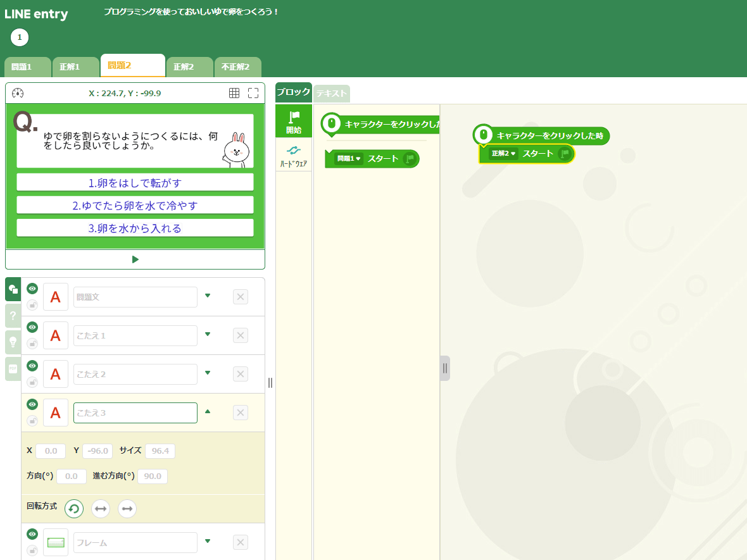747x560 pixels.
Task: Click the mouse icon on workspace click-event block
Action: tap(483, 135)
